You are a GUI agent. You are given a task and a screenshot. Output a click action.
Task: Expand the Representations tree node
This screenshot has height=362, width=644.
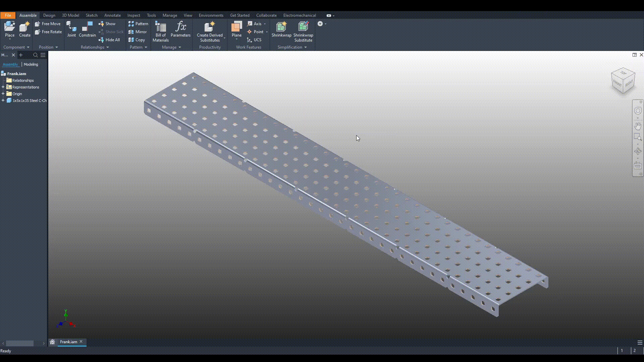[3, 87]
